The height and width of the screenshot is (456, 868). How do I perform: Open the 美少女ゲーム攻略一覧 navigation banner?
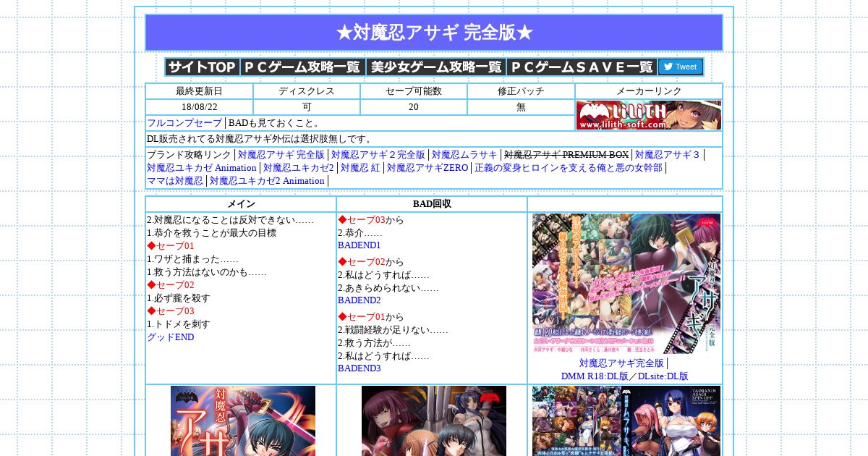pos(436,67)
